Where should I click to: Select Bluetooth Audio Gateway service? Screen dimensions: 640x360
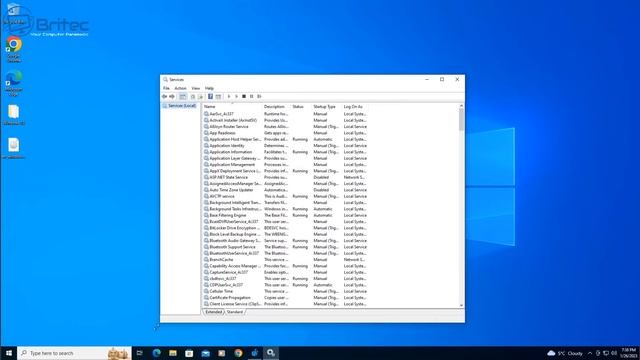click(285, 240)
